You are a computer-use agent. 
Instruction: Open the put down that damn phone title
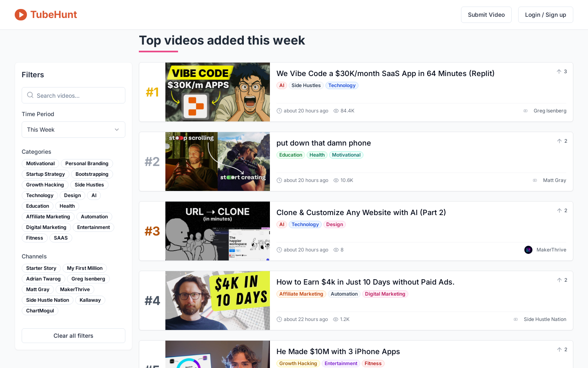click(324, 143)
